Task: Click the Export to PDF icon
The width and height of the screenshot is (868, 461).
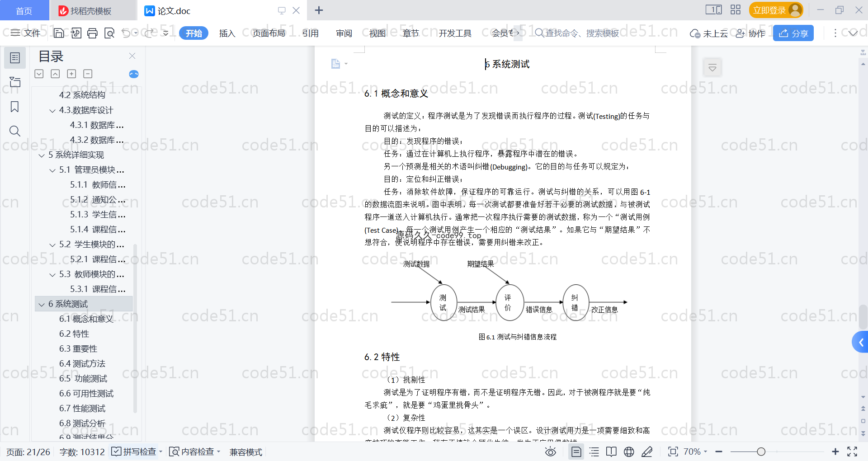Action: [76, 33]
